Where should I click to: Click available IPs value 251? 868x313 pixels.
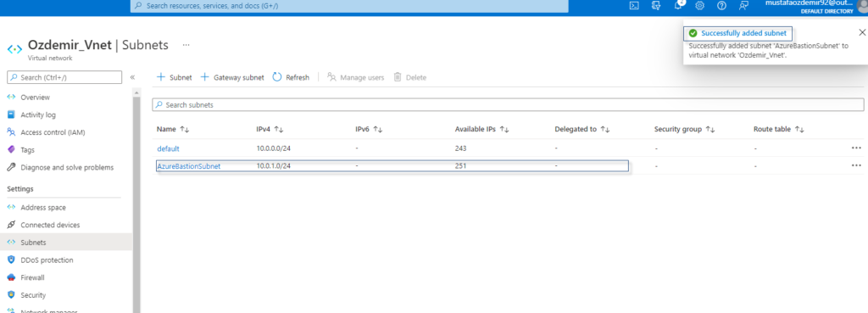(x=460, y=165)
